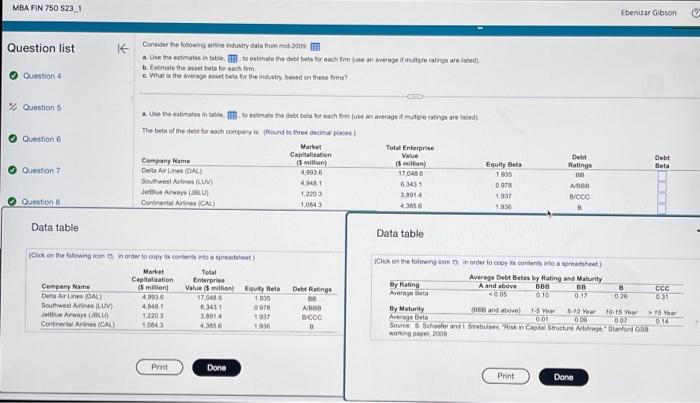Screen dimensions: 700x403
Task: Click the B/CCC rating in the left Data table
Action: click(312, 317)
